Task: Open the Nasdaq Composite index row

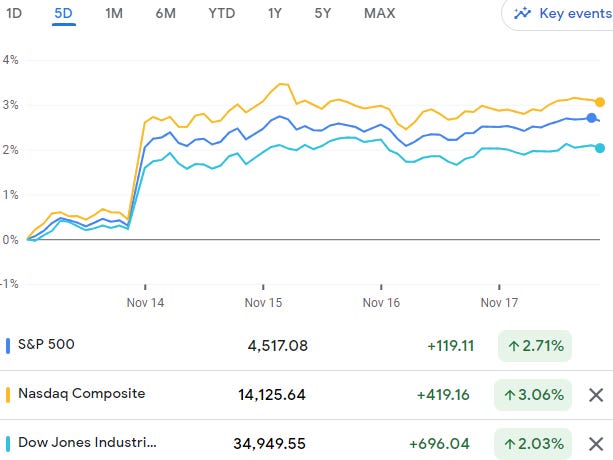Action: point(306,395)
